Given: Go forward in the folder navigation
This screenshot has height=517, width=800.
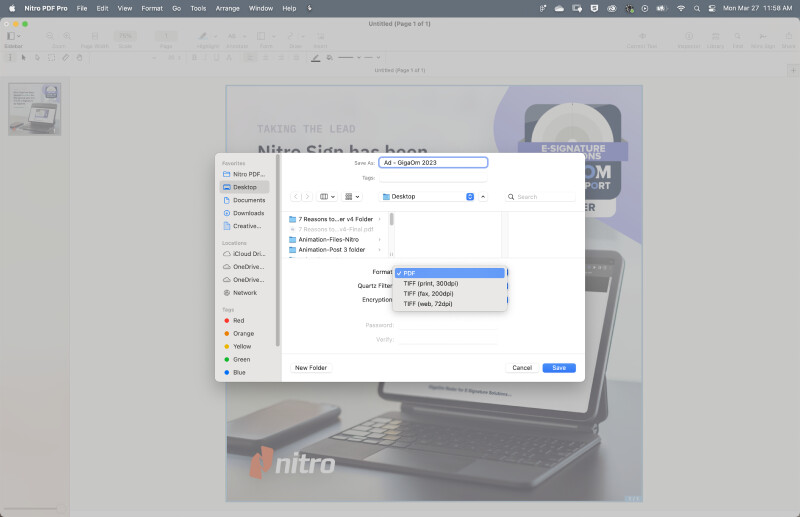Looking at the screenshot, I should (x=307, y=197).
